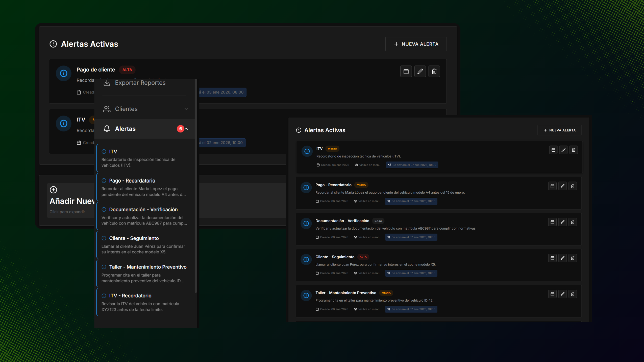The image size is (644, 362).
Task: Toggle 'Visible en menú' eye on ITV alert
Action: (356, 165)
